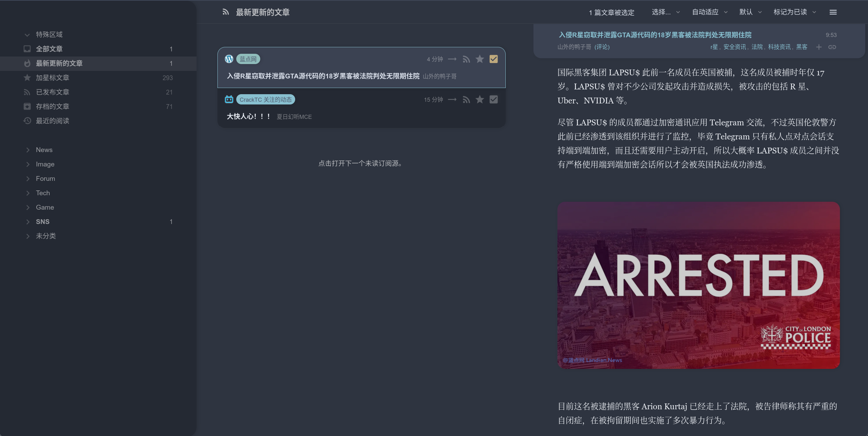The image size is (868, 436).
Task: Click the plus add-tag icon in article header
Action: (819, 47)
